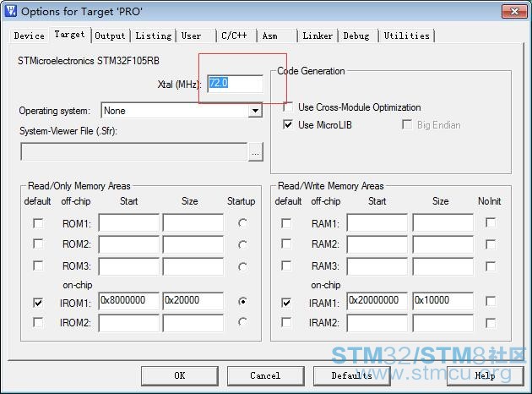
Task: Check the ROM1 default checkbox
Action: point(38,223)
